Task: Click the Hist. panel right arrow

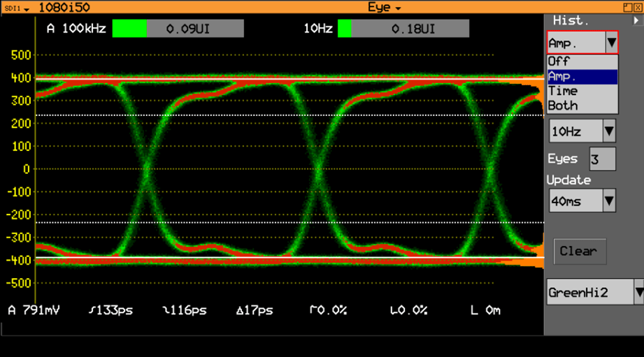Action: click(x=636, y=20)
